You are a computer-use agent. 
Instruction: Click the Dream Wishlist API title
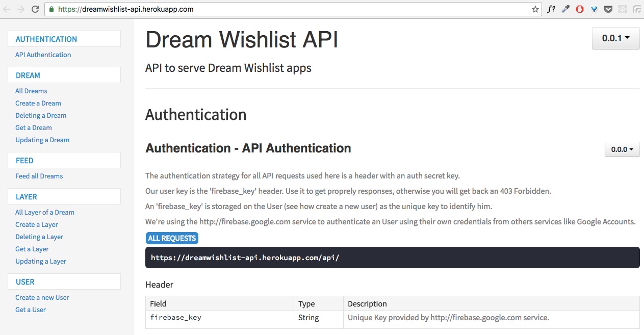click(242, 40)
